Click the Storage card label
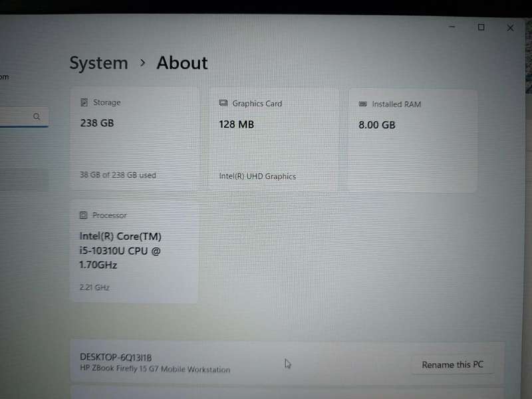Screen dimensions: 532x399 [x=107, y=102]
